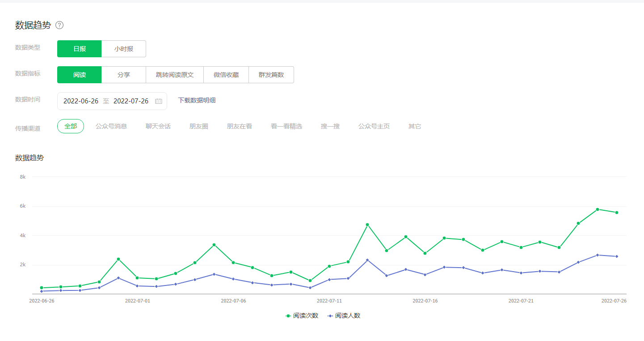Image resolution: width=644 pixels, height=341 pixels.
Task: Click the 2022-07-11 x-axis label
Action: tap(329, 301)
